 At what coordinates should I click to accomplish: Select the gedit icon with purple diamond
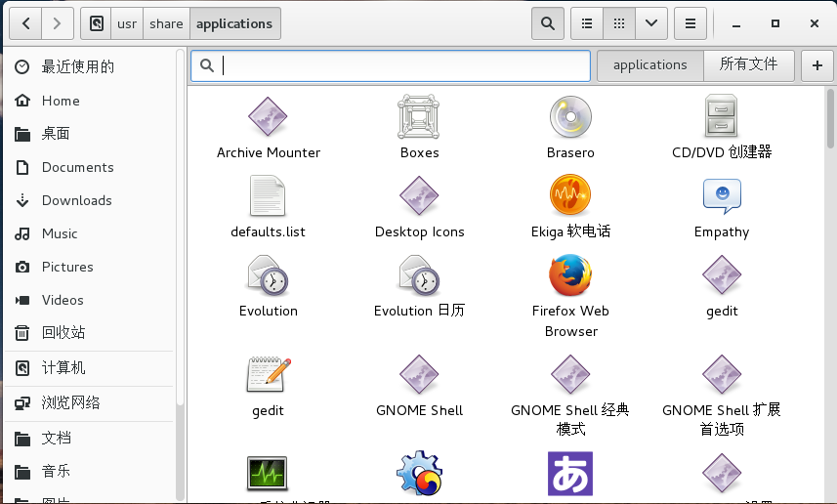pos(722,275)
